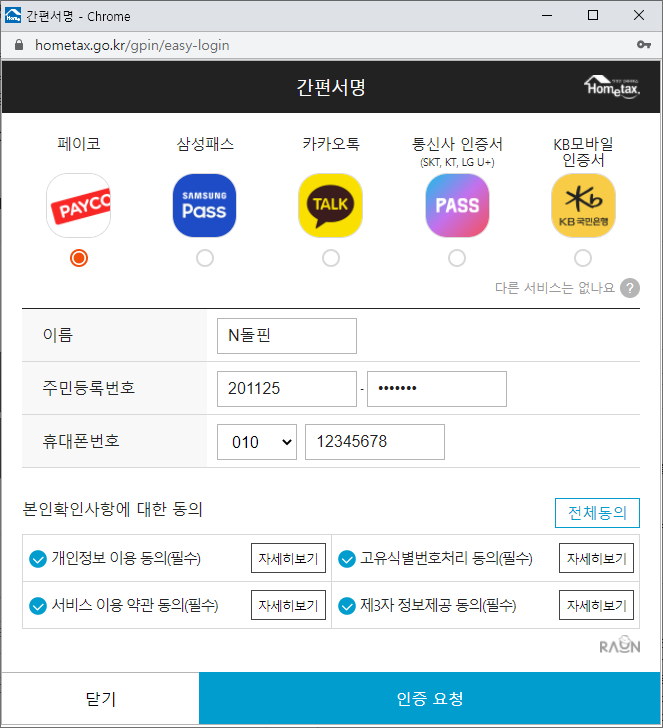
Task: Click 다른 서비스는 없나요 link text
Action: click(x=555, y=288)
